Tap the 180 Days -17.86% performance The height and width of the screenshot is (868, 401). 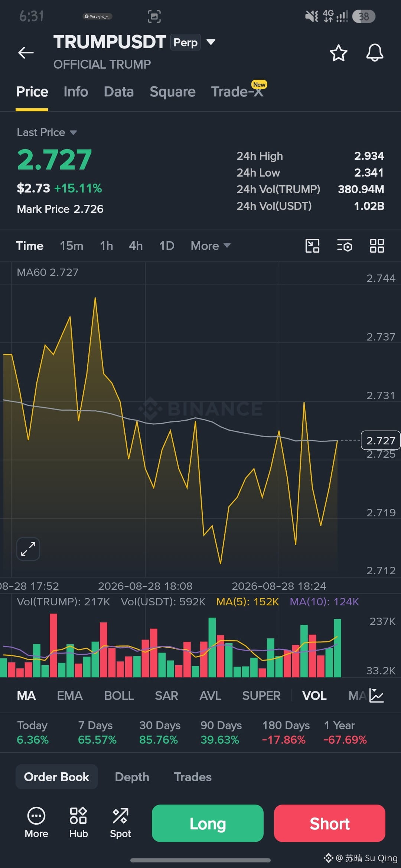pos(286,732)
